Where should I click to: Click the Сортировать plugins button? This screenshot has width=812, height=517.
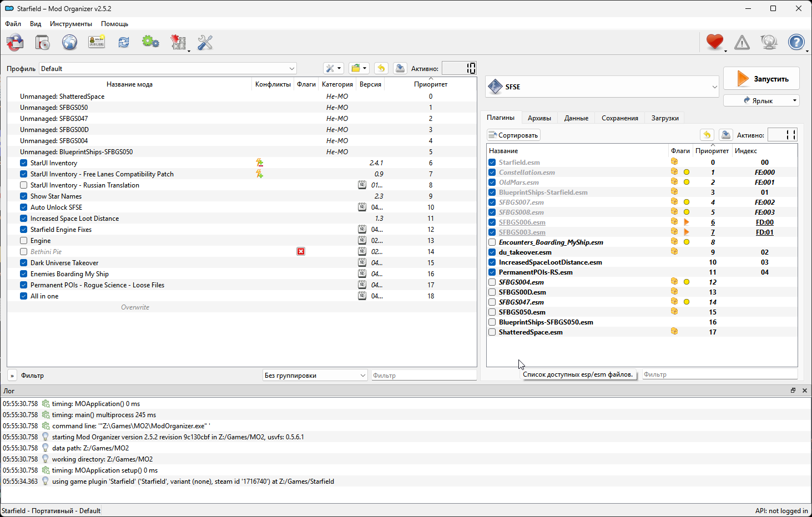tap(513, 135)
